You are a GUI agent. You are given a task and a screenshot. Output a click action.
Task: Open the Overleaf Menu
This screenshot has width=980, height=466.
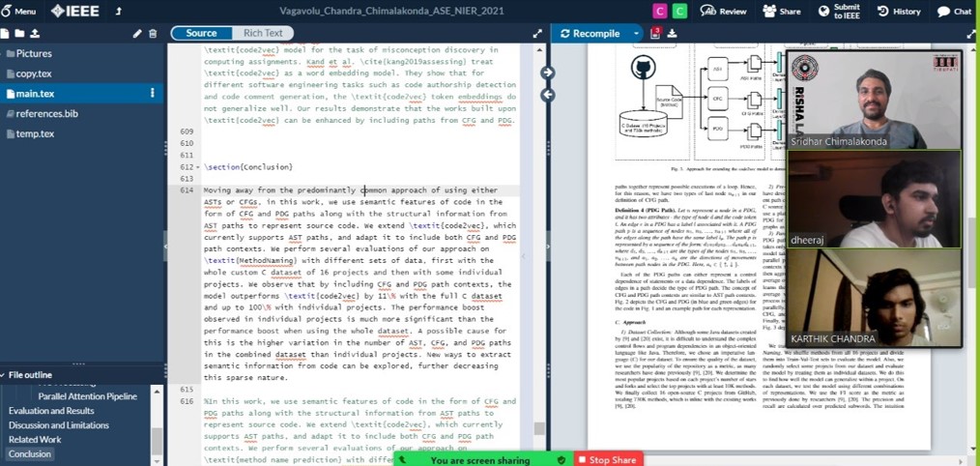click(x=18, y=12)
